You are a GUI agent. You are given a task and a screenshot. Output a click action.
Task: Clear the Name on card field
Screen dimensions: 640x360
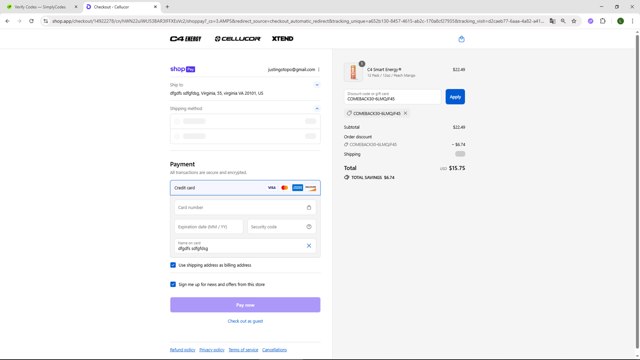[309, 246]
